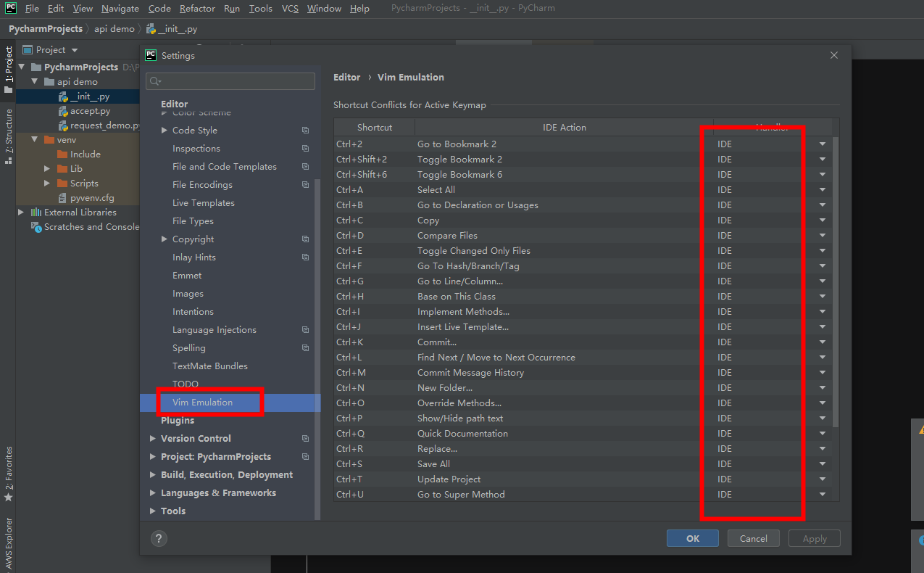
Task: Expand the Code Style settings node
Action: point(165,131)
